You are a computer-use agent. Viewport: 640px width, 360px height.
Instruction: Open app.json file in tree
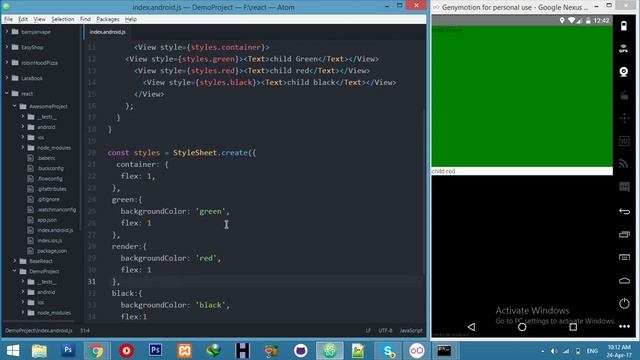(47, 220)
